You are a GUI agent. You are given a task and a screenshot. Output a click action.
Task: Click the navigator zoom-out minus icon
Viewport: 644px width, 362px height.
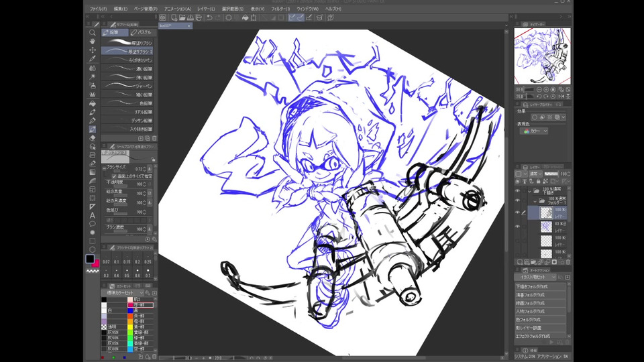coord(539,89)
